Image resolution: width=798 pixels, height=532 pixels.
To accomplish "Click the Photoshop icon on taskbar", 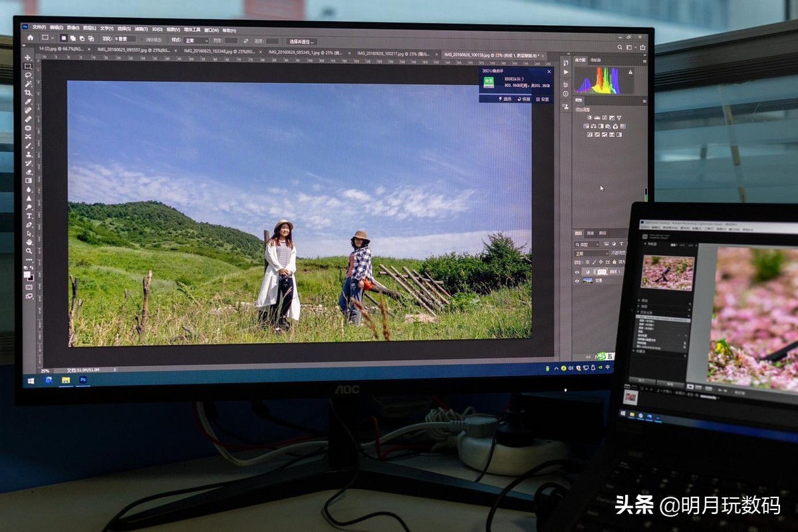I will pos(83,380).
